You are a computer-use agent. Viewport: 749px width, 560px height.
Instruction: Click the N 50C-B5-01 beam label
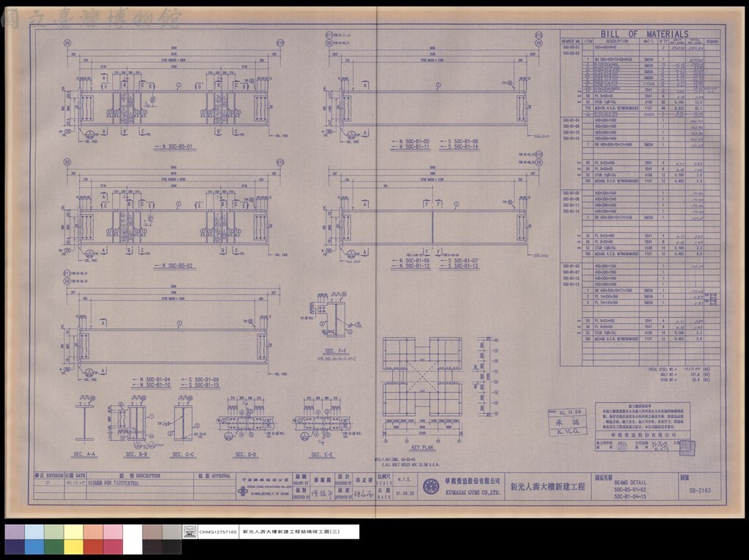175,146
